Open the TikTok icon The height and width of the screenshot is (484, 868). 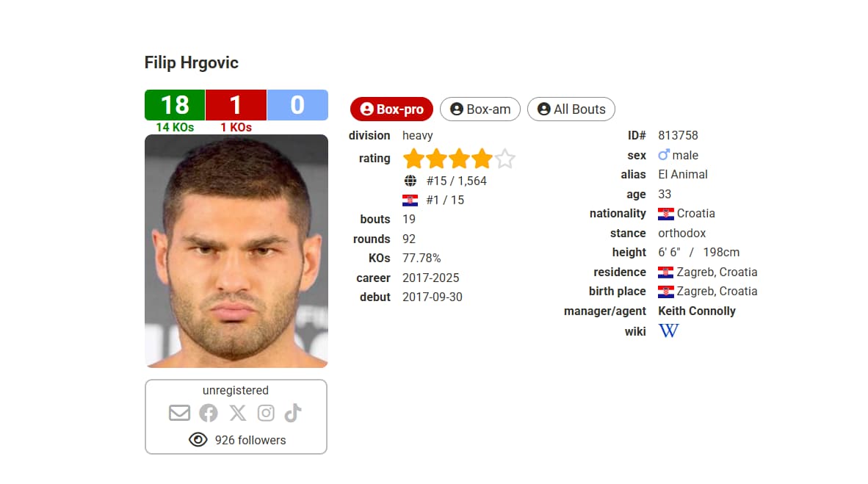point(293,413)
